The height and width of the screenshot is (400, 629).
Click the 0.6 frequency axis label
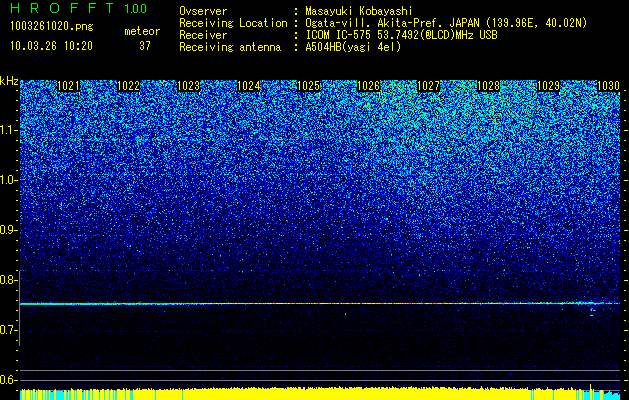pyautogui.click(x=8, y=380)
